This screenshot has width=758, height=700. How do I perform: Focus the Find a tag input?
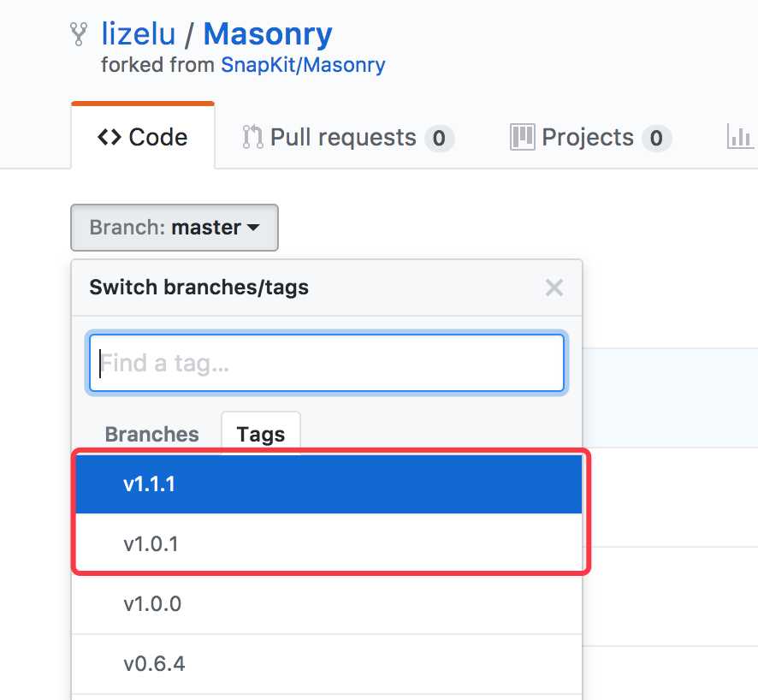pyautogui.click(x=327, y=363)
